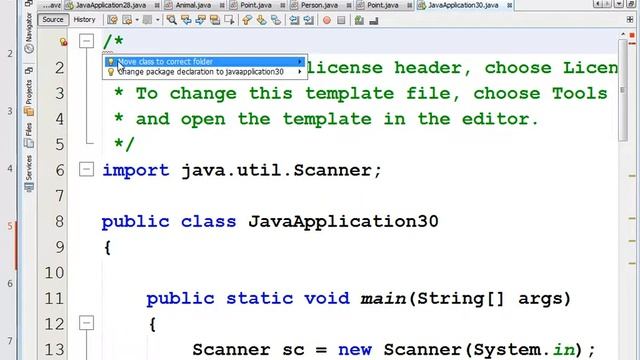Close the Person.java tab
The image size is (640, 360).
(349, 6)
